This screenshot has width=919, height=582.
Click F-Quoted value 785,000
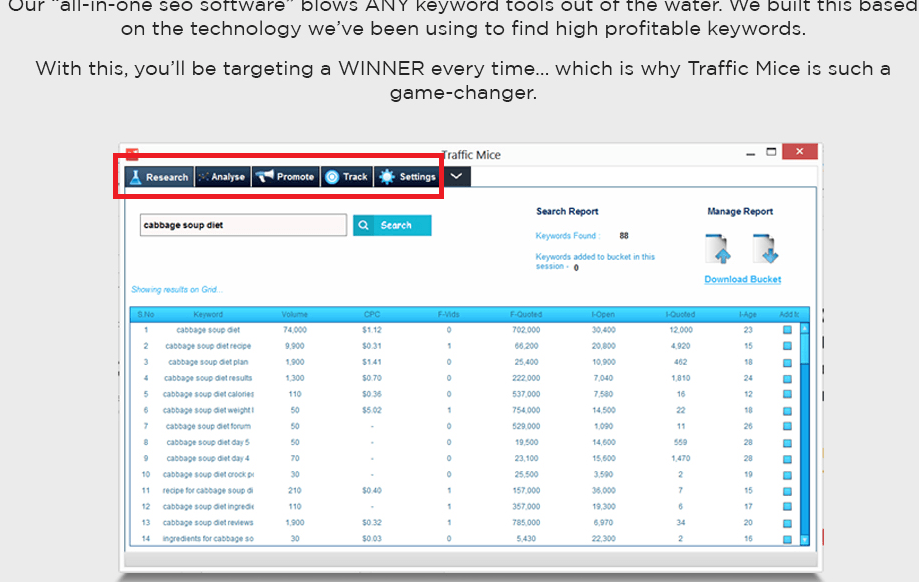coord(526,523)
